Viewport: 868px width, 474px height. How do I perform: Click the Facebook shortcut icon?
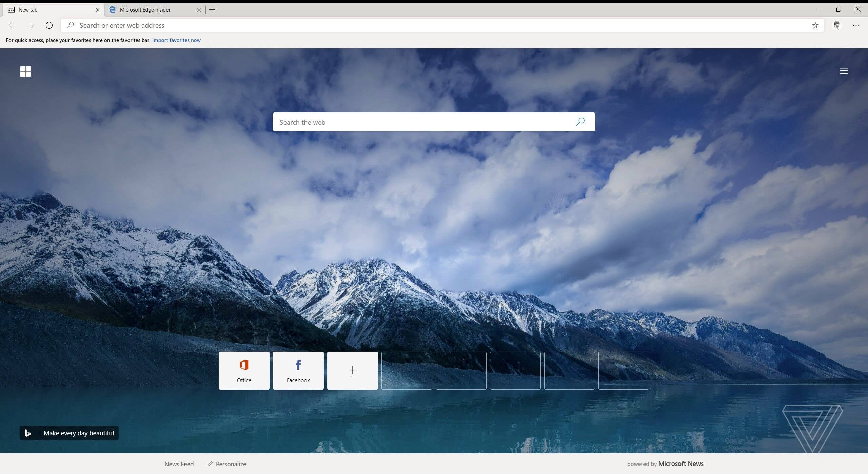[x=298, y=370]
